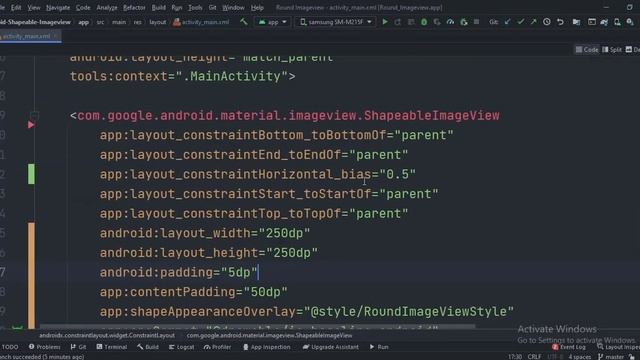Open Git Show History clock icon
640x360 pixels.
tap(547, 22)
